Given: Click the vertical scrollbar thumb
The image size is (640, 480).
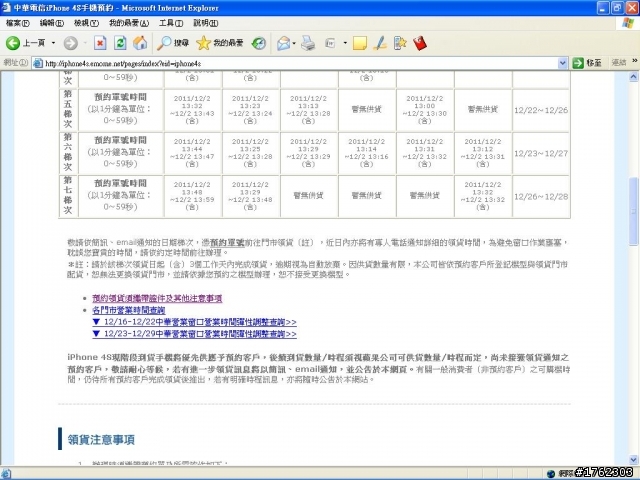Looking at the screenshot, I should tap(633, 211).
